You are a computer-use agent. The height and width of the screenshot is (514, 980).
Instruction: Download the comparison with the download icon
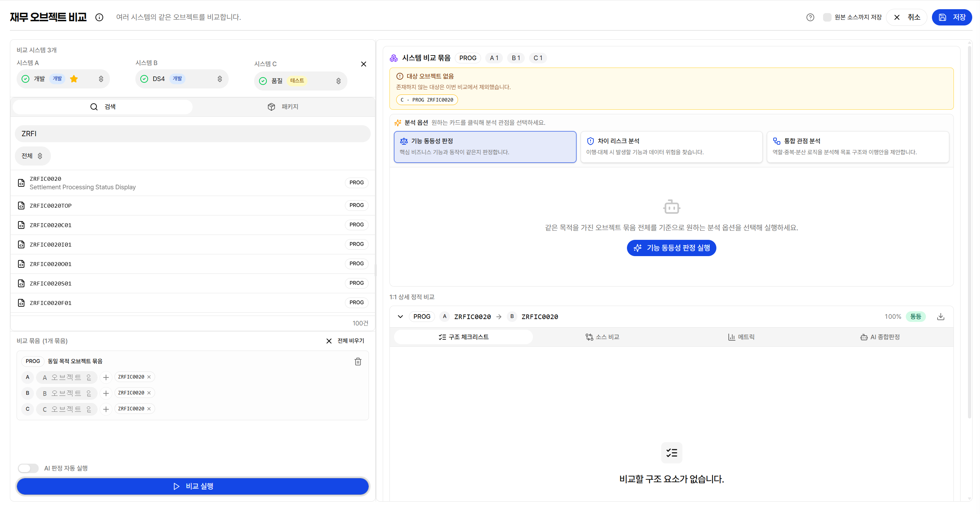click(x=940, y=316)
